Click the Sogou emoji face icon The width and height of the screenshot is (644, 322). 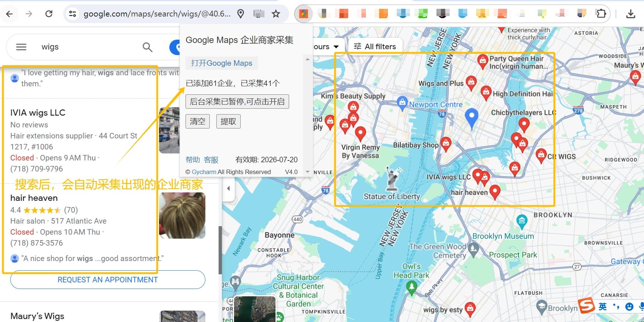point(629,307)
